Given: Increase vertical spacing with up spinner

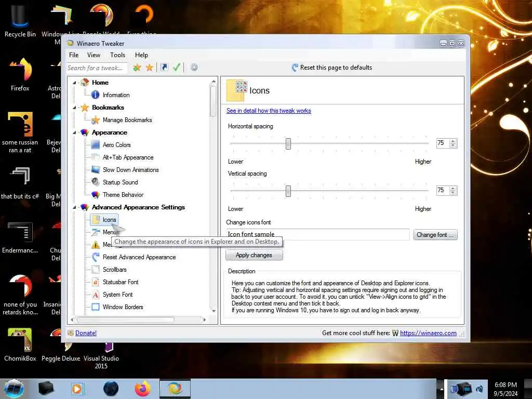Looking at the screenshot, I should pyautogui.click(x=453, y=188).
